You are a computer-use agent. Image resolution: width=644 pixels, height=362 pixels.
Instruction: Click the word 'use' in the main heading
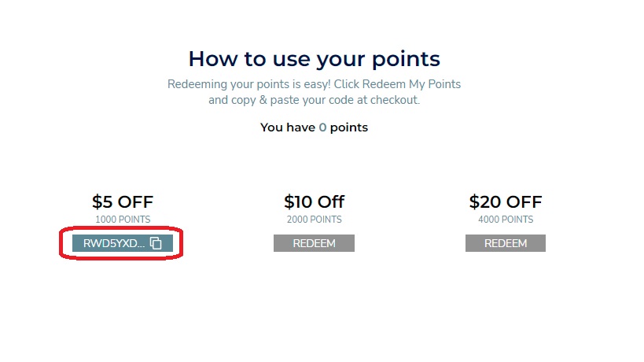tap(292, 59)
